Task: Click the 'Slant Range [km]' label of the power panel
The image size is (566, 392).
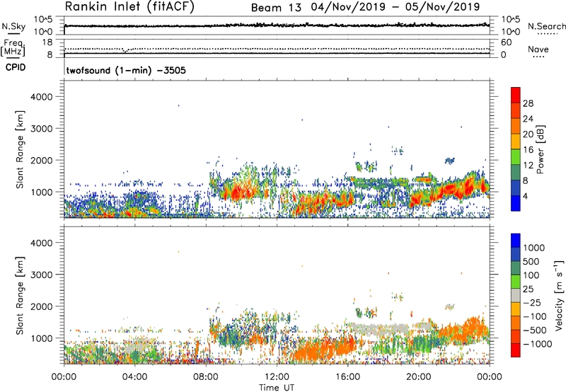Action: coord(20,149)
